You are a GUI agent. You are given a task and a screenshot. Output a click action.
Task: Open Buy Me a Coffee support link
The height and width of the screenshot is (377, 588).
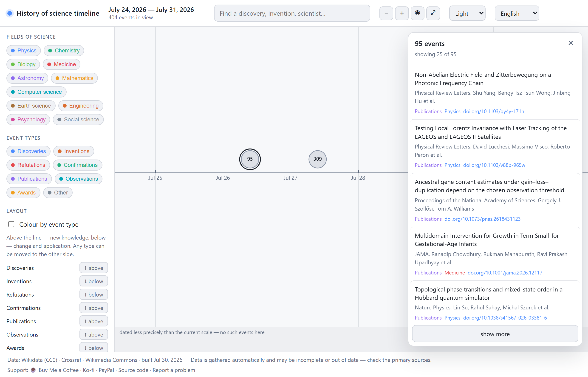[x=59, y=370]
